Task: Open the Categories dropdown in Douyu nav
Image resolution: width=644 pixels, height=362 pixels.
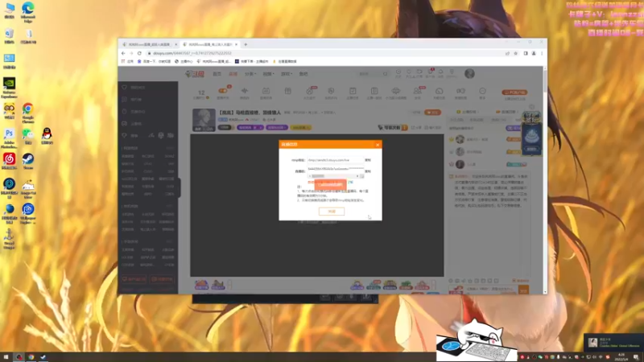Action: click(250, 74)
